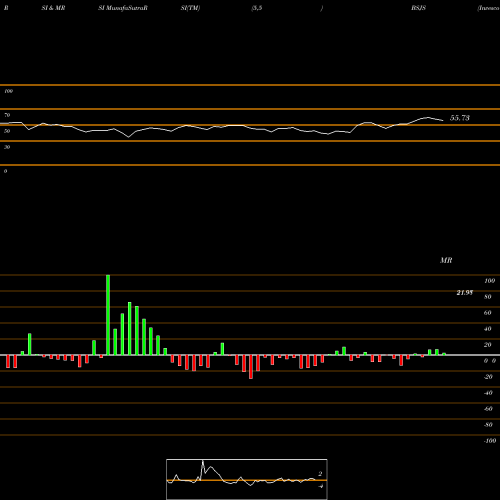500x500 pixels.
Task: Click the RSI value 55.73 label
Action: tap(460, 118)
